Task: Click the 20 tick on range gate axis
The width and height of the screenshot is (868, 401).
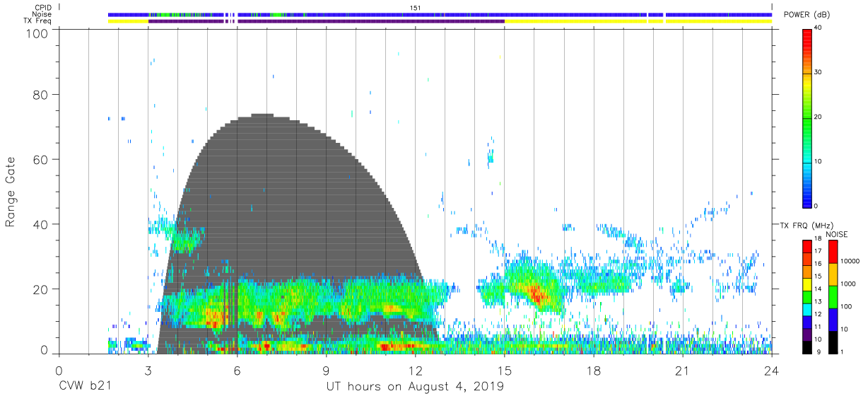Action: click(x=42, y=289)
